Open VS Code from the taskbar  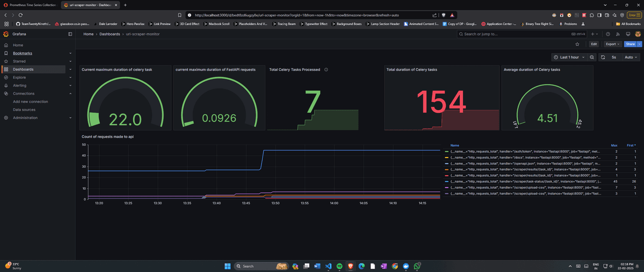click(328, 266)
